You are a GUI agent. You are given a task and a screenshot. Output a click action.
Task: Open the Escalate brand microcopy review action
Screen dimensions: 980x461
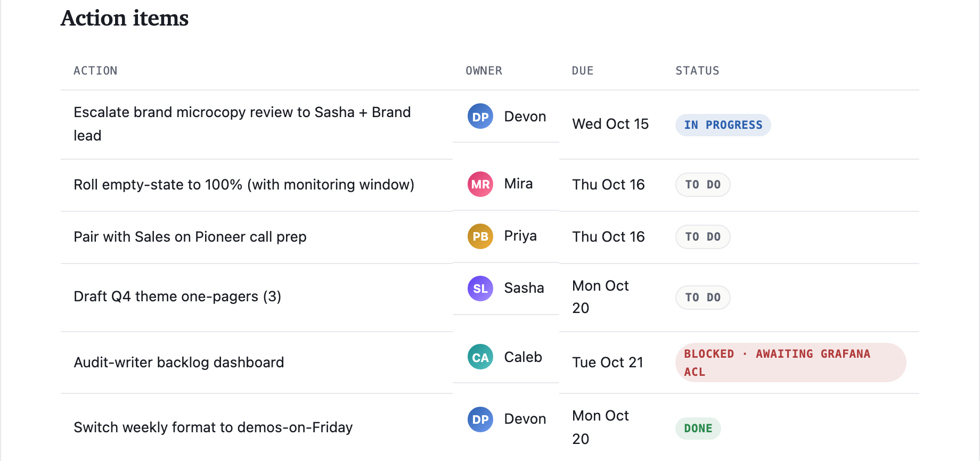point(242,124)
